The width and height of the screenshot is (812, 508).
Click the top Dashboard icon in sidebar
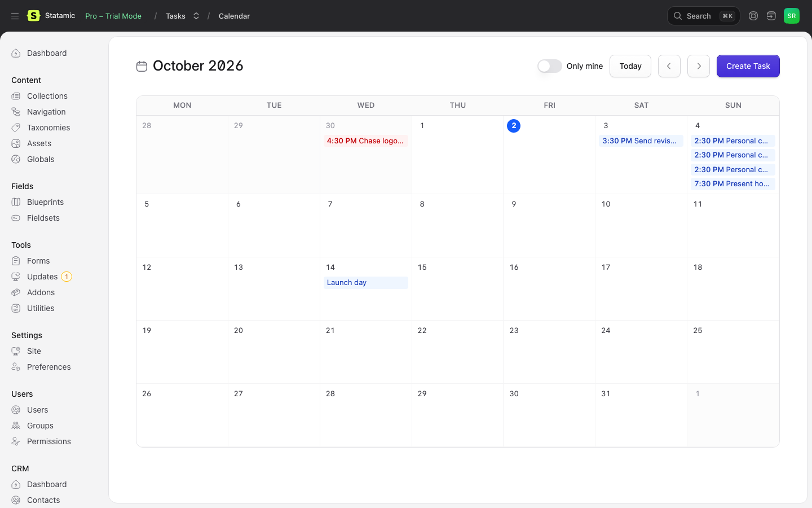coord(16,53)
